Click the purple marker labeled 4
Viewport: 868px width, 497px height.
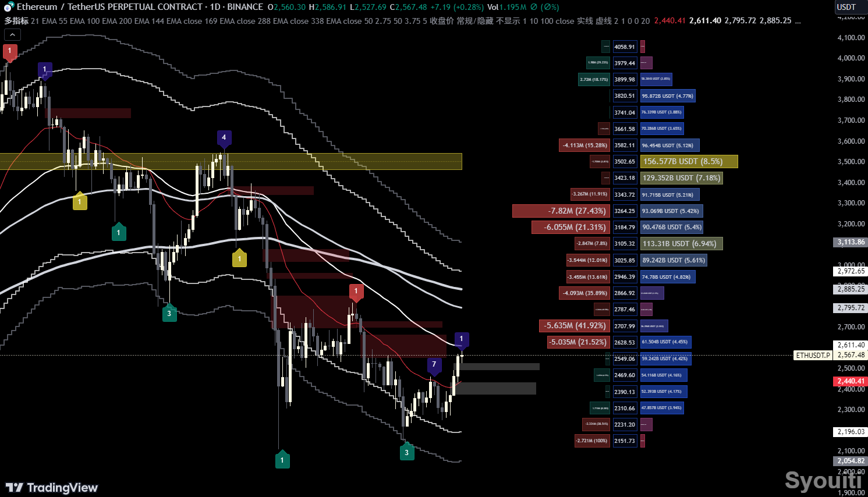click(x=224, y=139)
